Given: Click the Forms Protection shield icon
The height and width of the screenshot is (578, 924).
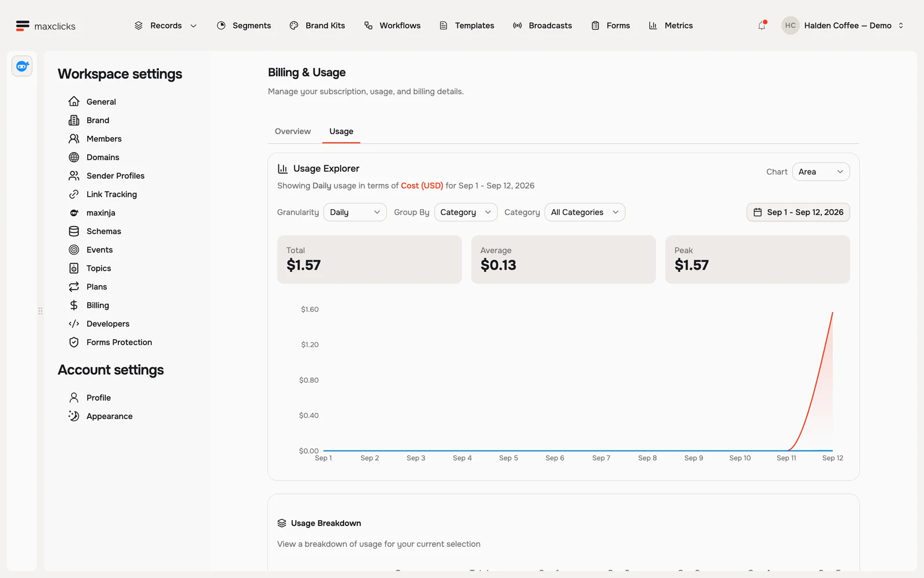Looking at the screenshot, I should [74, 342].
